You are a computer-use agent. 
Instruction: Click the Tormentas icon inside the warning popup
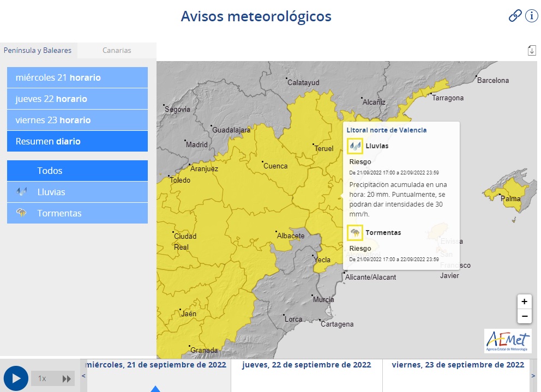coord(355,232)
